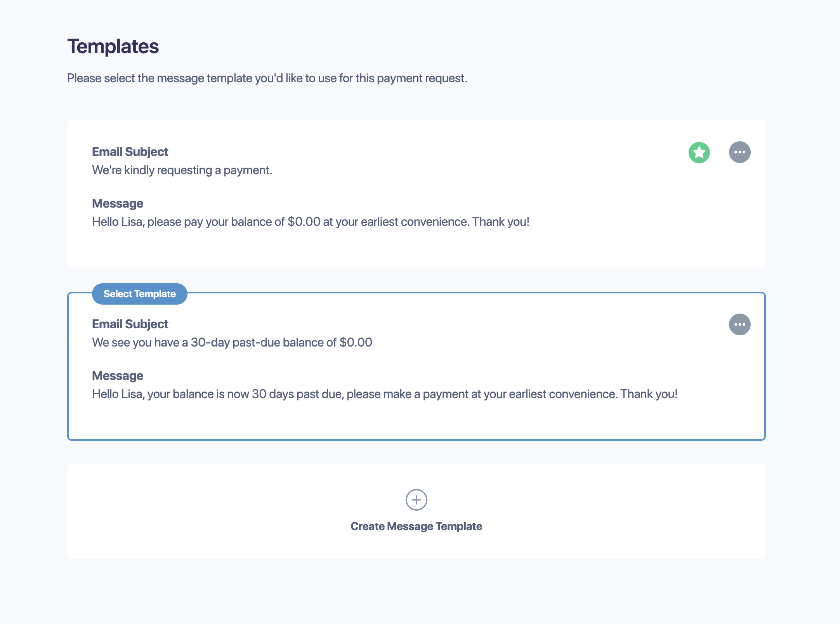Open the three-dot menu on the 30-day past-due template
The height and width of the screenshot is (624, 840).
coord(739,324)
